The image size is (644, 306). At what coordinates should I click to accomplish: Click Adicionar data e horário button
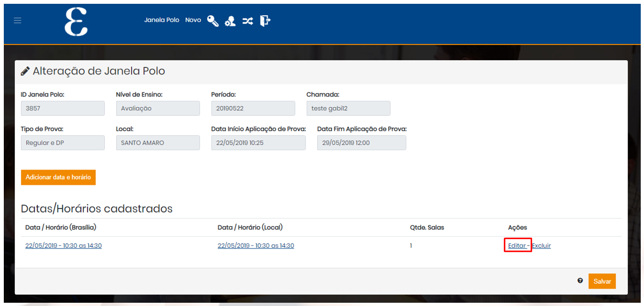pyautogui.click(x=58, y=177)
